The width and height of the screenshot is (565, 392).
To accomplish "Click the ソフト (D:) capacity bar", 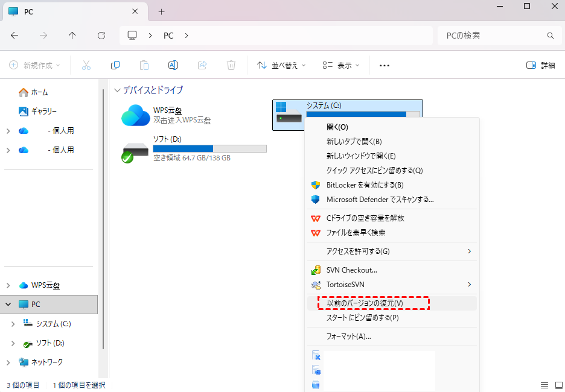I will point(209,148).
